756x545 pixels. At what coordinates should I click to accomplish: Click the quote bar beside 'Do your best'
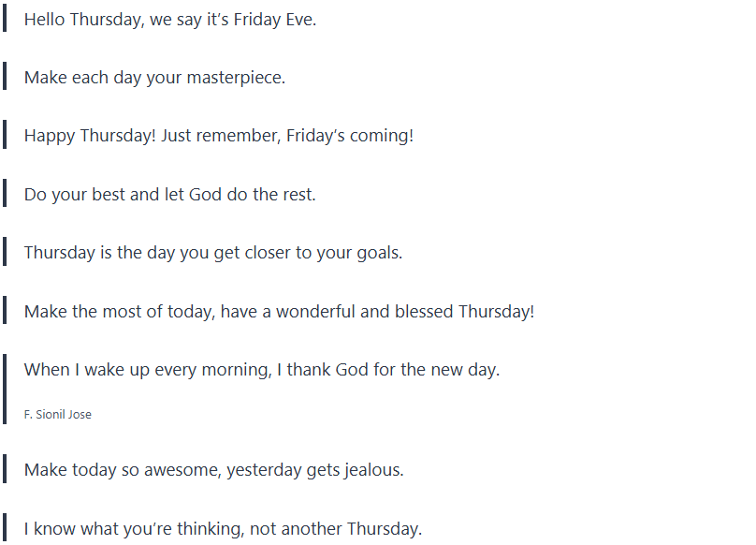click(5, 194)
